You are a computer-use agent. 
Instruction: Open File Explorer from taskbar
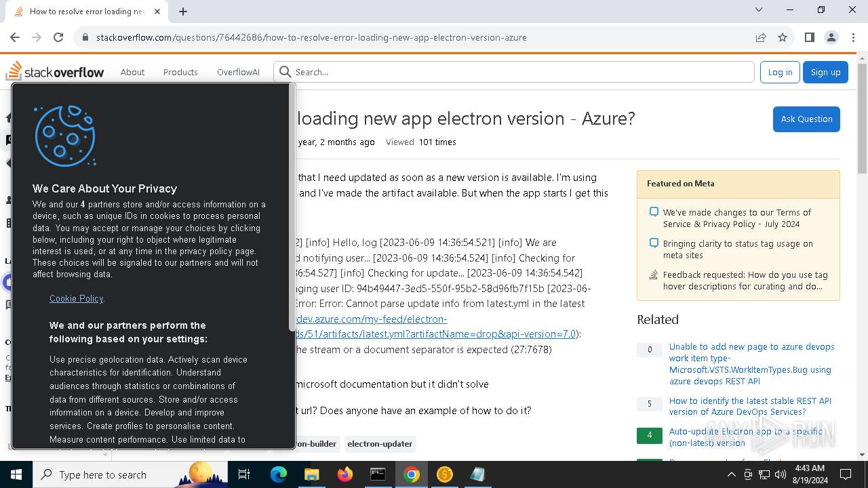311,474
